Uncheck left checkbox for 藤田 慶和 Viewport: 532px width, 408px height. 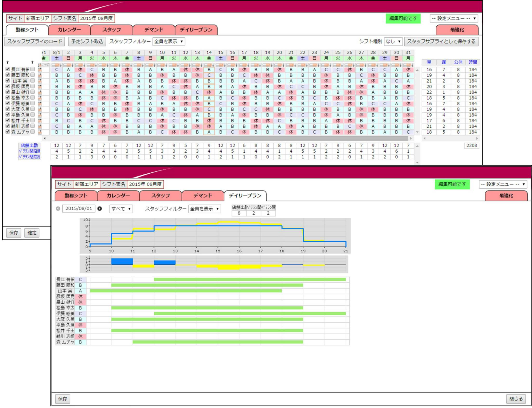(8, 75)
